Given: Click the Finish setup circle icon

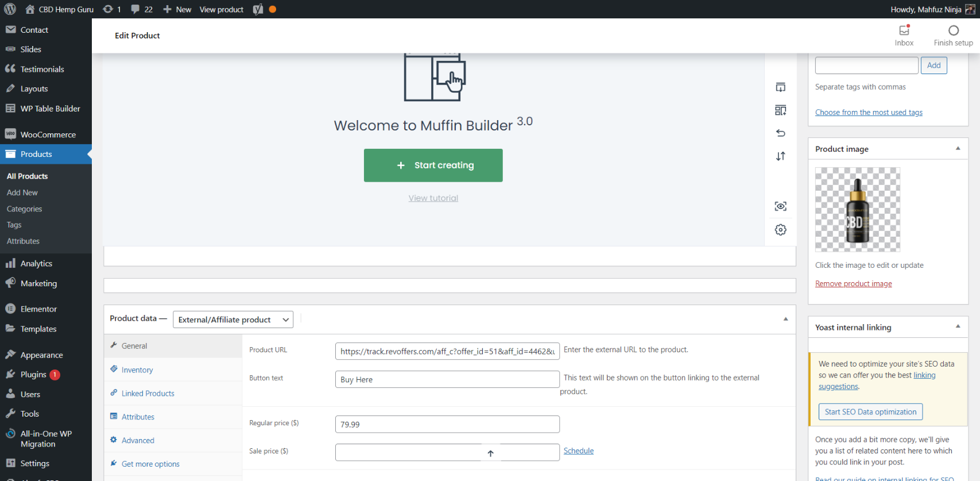Looking at the screenshot, I should click(x=954, y=30).
